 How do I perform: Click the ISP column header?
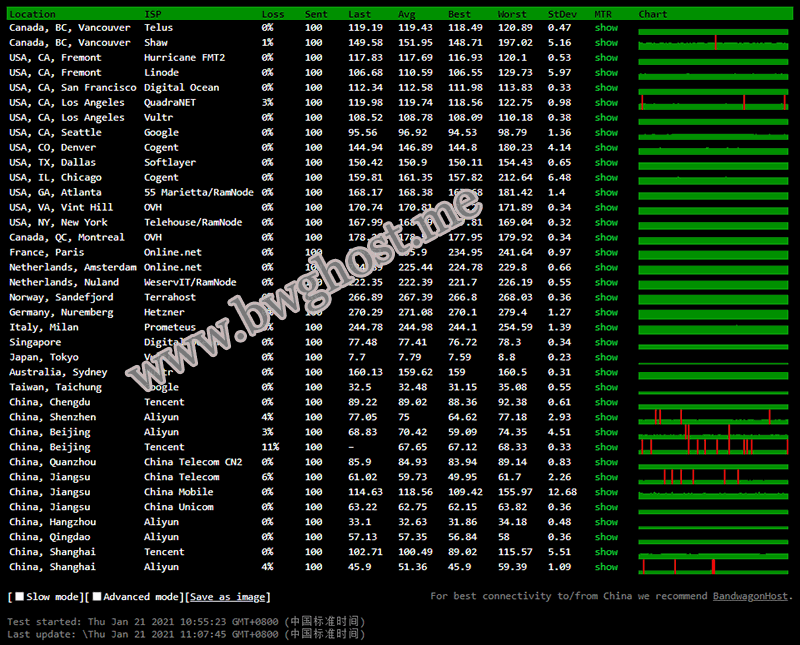(x=153, y=14)
